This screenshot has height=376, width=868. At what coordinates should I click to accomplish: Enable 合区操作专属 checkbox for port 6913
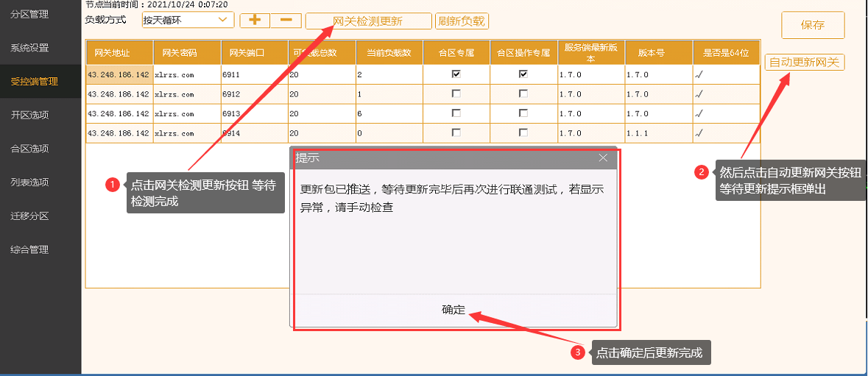[x=523, y=113]
